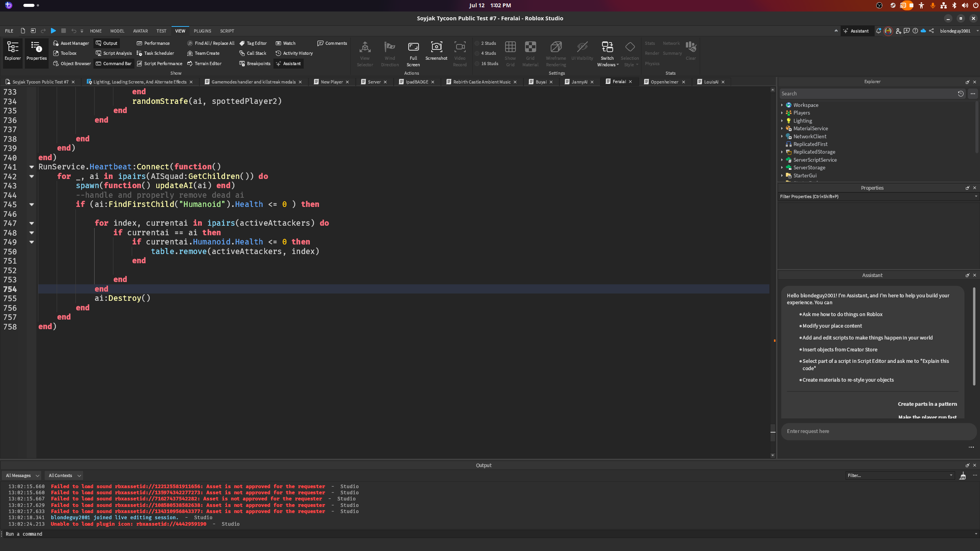Open Breakpoints window
The width and height of the screenshot is (980, 551).
coord(255,64)
